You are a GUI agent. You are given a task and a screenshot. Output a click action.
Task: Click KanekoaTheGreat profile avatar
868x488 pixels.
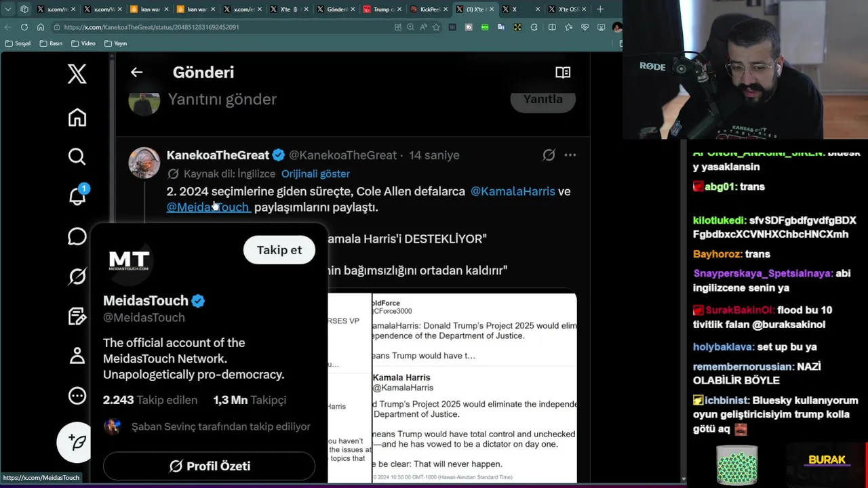point(144,163)
